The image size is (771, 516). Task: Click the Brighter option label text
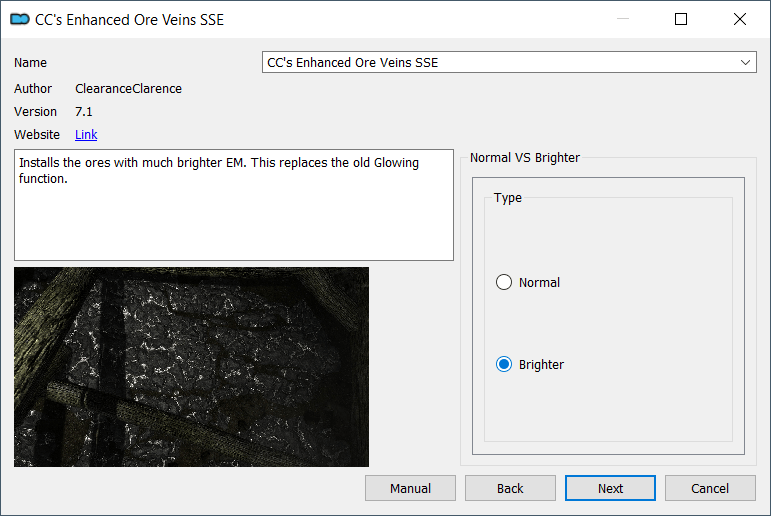(x=541, y=364)
